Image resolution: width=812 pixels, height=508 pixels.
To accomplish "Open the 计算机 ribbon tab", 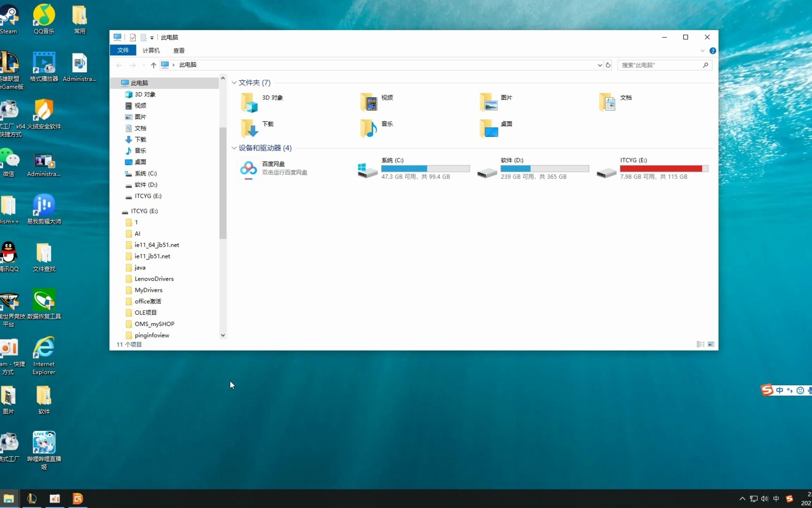I will (x=151, y=50).
